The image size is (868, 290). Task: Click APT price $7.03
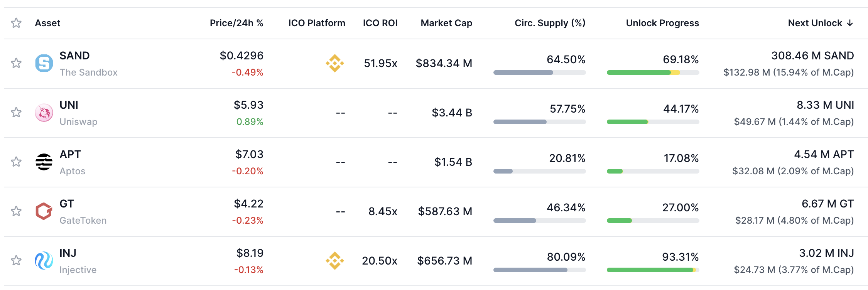point(249,154)
